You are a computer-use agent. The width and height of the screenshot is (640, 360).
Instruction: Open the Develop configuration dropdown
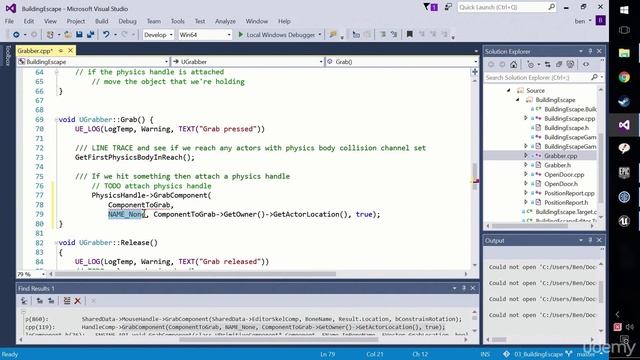point(158,35)
